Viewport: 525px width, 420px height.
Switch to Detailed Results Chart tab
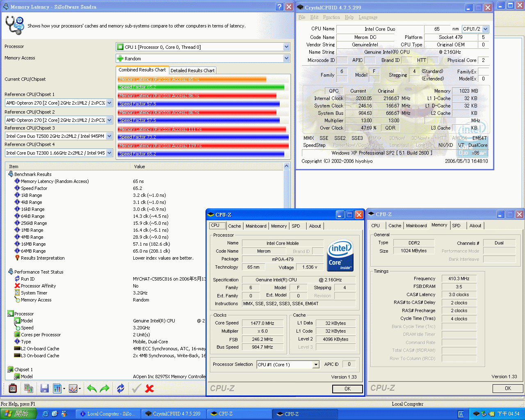[192, 71]
